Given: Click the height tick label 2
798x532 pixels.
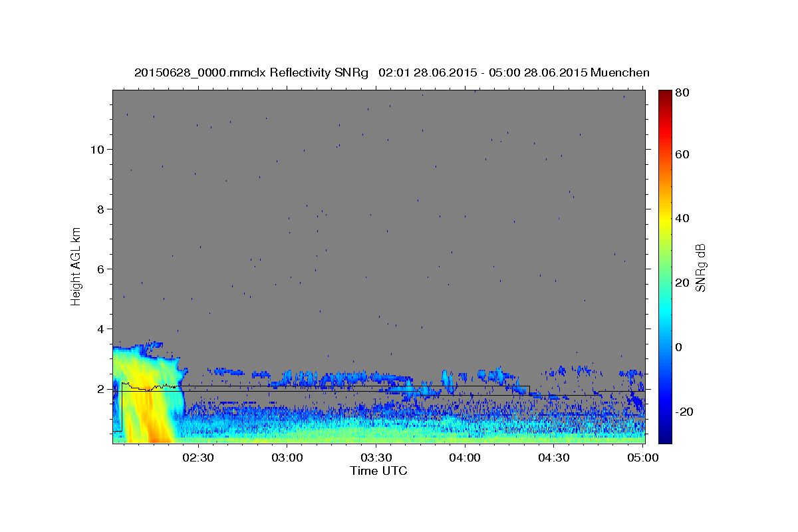Looking at the screenshot, I should [101, 389].
